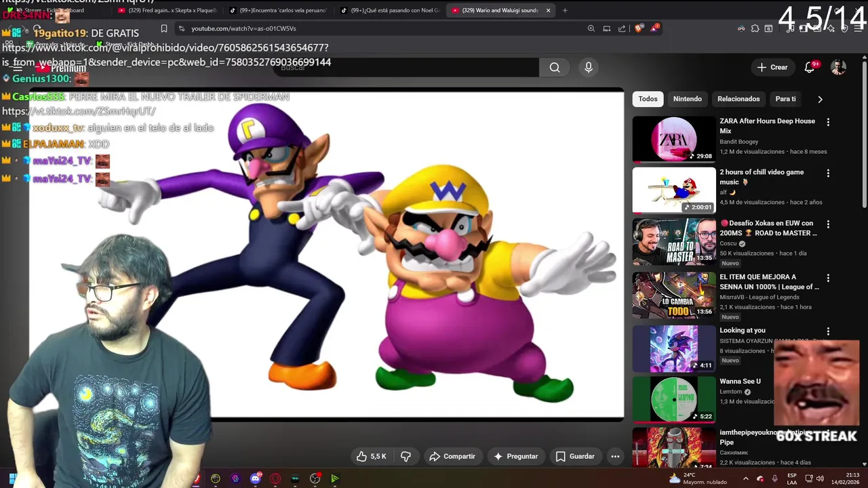Save video with Guardar button
The height and width of the screenshot is (488, 868).
(x=575, y=456)
